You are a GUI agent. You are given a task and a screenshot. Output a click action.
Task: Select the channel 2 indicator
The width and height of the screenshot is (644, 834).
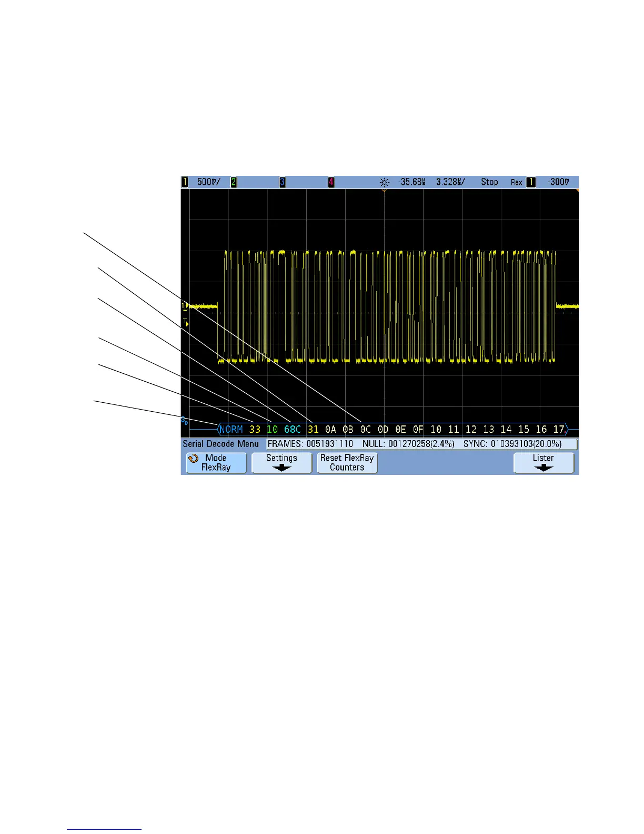(234, 182)
